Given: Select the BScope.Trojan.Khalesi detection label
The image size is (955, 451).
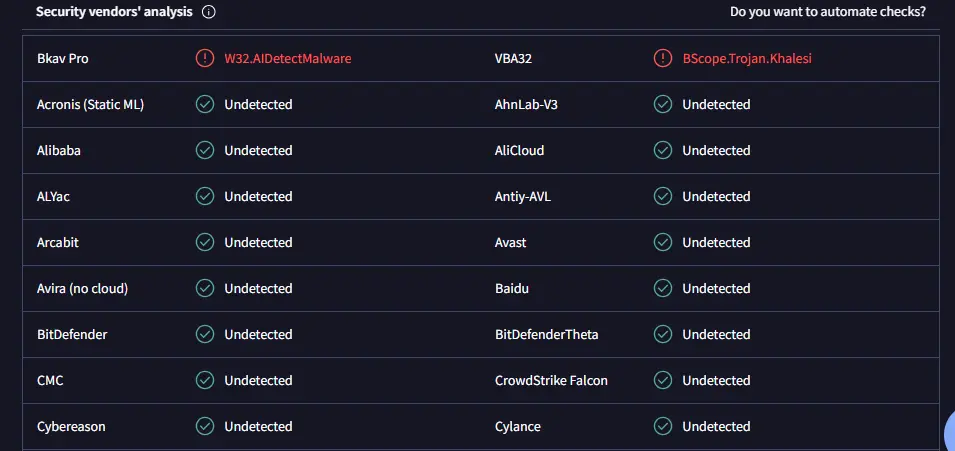Looking at the screenshot, I should pyautogui.click(x=747, y=59).
